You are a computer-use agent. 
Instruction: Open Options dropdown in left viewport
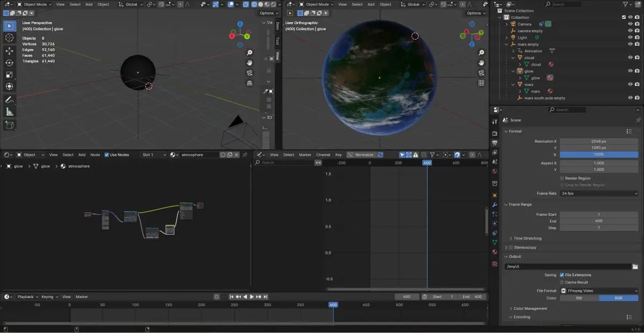[268, 13]
